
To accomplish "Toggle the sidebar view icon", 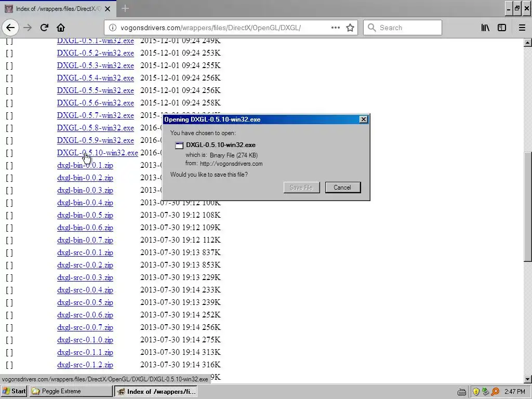I will [x=502, y=28].
